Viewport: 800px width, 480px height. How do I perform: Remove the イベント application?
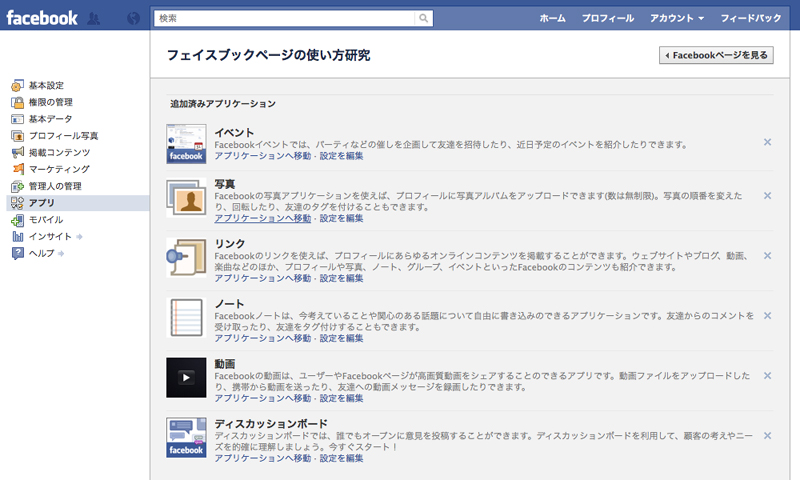(767, 142)
